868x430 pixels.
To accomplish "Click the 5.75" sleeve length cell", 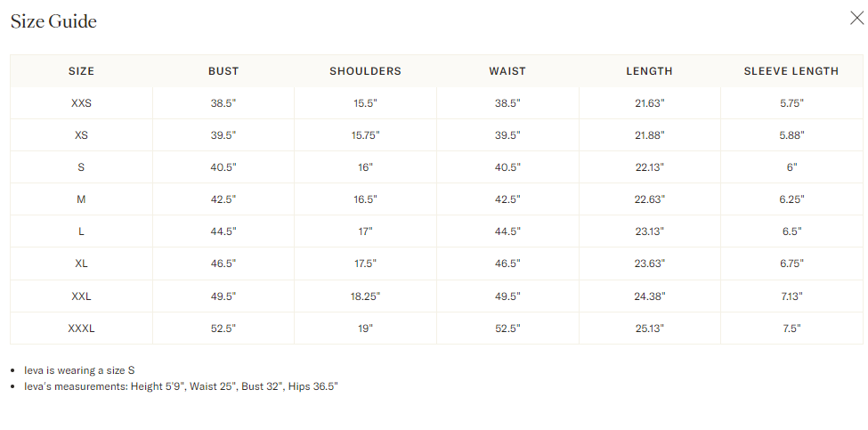I will tap(791, 103).
